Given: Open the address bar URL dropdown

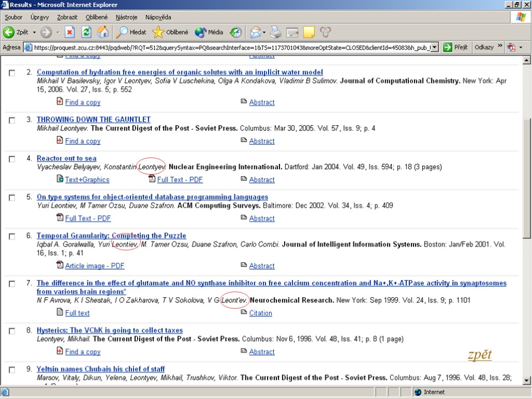Looking at the screenshot, I should click(x=435, y=47).
